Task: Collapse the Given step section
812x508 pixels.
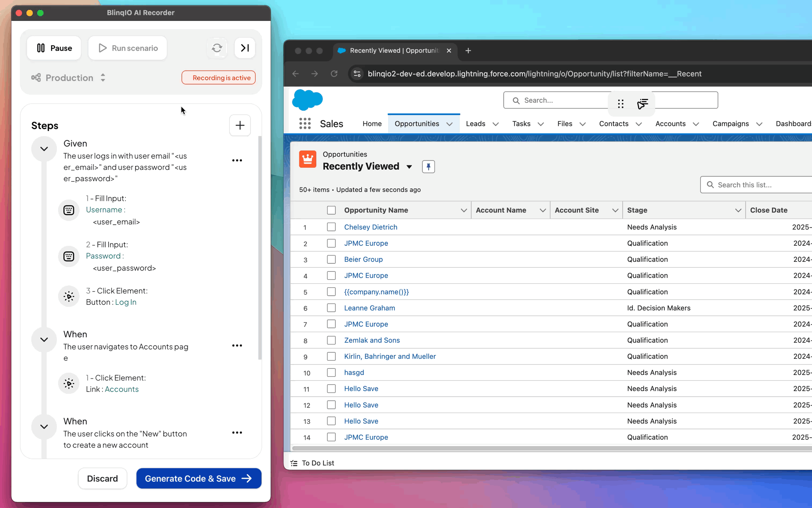Action: pyautogui.click(x=44, y=149)
